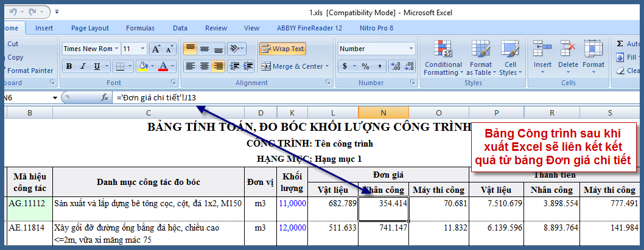This screenshot has height=250, width=644.
Task: Click the Merge & Center button
Action: [291, 66]
